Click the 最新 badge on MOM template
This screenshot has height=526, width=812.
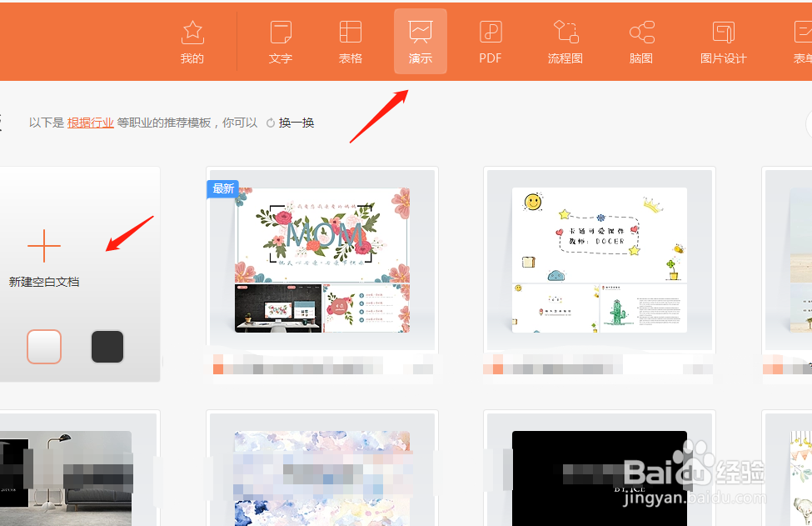pyautogui.click(x=222, y=188)
